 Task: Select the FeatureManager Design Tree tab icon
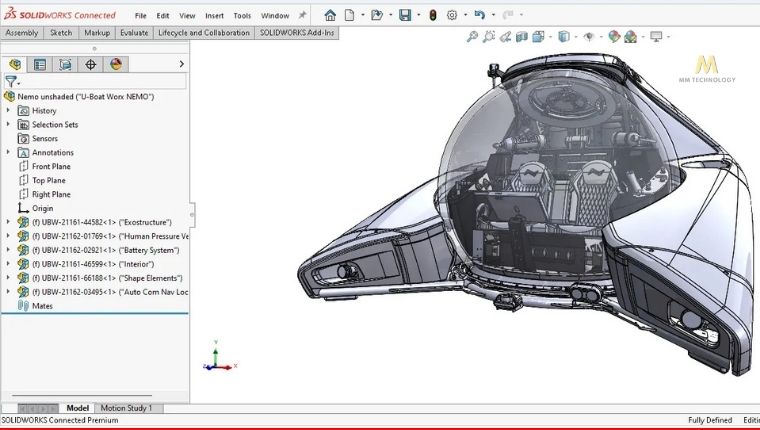coord(15,64)
